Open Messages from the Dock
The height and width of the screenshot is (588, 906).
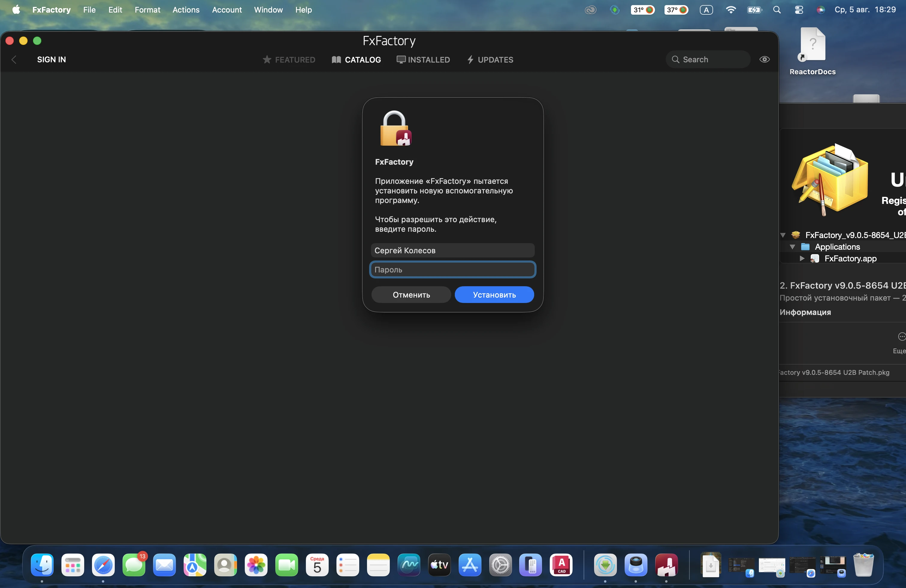tap(134, 565)
